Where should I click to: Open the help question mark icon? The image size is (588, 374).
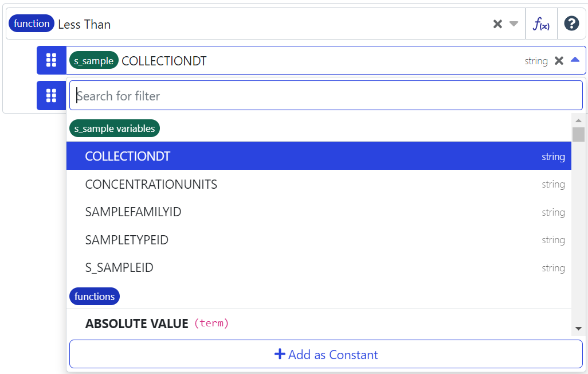(571, 24)
